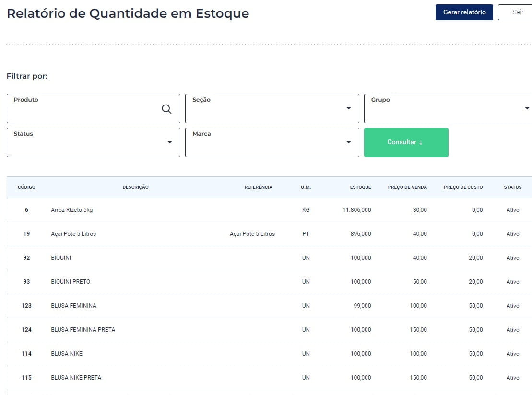Click the Estoque column header
The height and width of the screenshot is (395, 532).
360,187
